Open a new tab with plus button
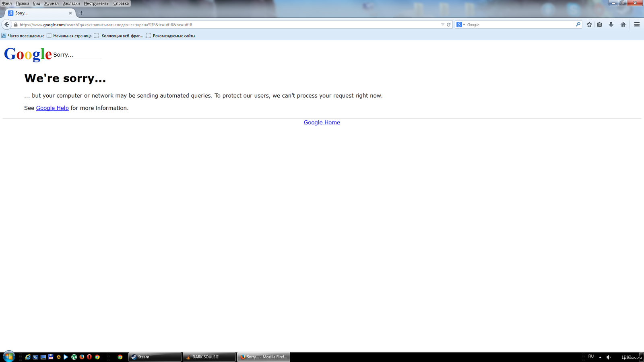The width and height of the screenshot is (644, 362). (81, 13)
